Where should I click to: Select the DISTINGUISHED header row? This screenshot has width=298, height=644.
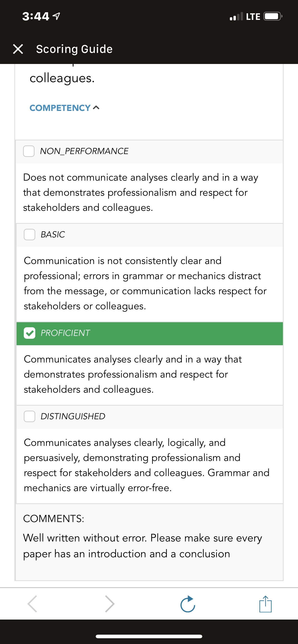[150, 417]
